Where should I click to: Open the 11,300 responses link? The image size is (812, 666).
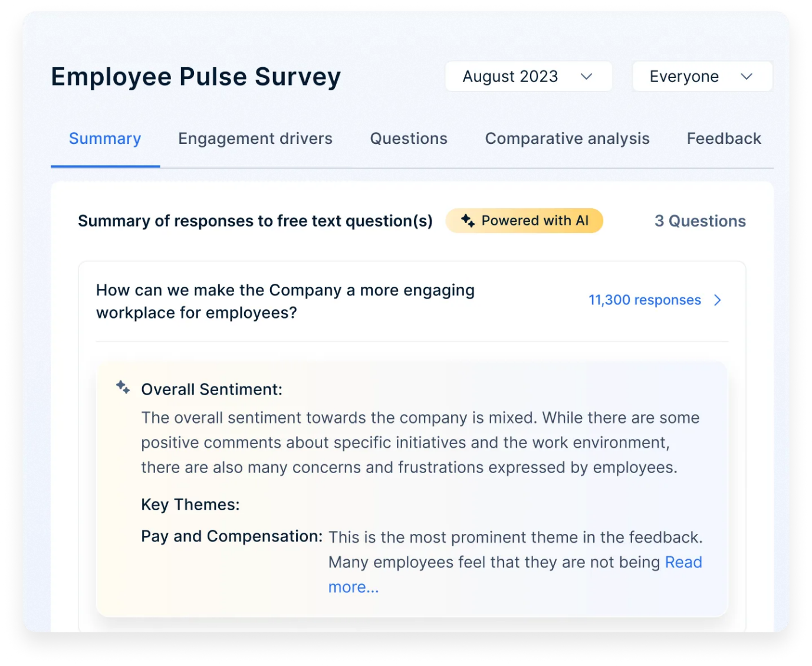click(x=644, y=300)
